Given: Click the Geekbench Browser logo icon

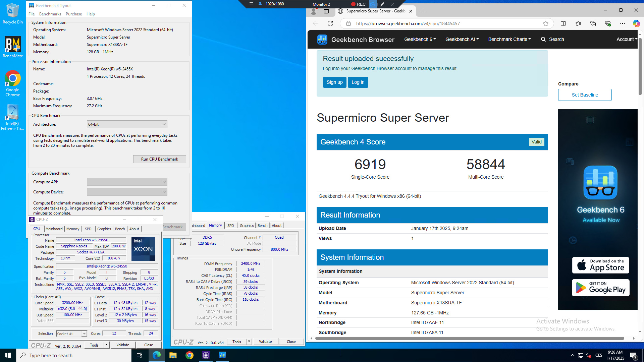Looking at the screenshot, I should pyautogui.click(x=322, y=40).
